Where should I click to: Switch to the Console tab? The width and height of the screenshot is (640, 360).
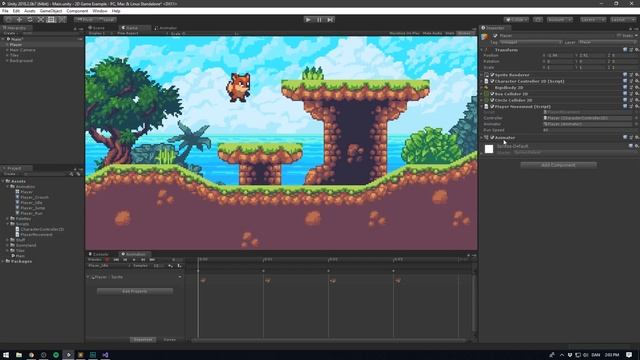point(99,254)
